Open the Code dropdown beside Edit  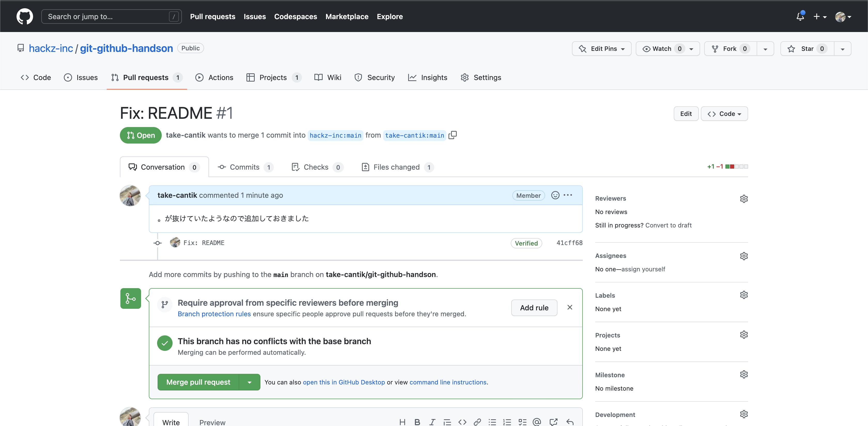(724, 114)
